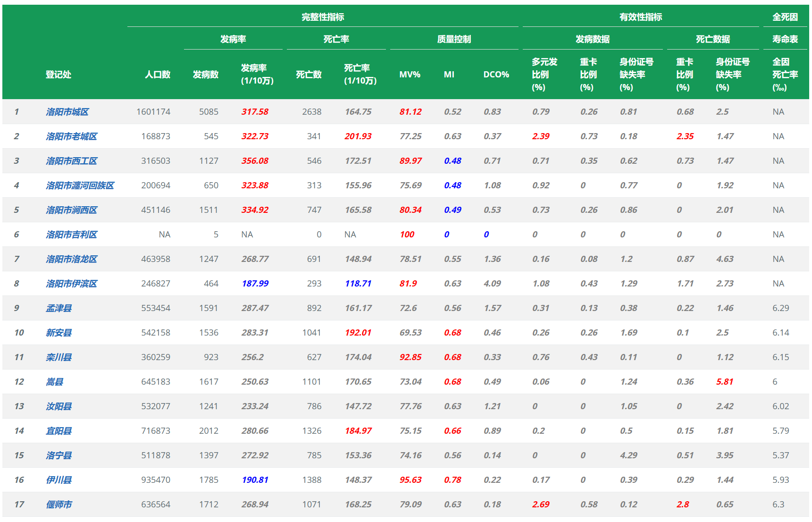Click the 洛阳市吉利区 registry link

click(x=71, y=235)
